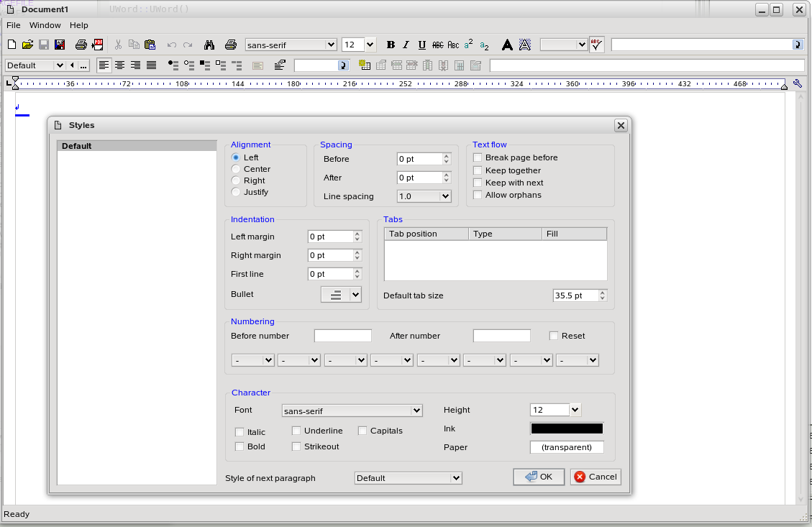The height and width of the screenshot is (527, 812).
Task: Click the black Ink color swatch
Action: coord(567,429)
